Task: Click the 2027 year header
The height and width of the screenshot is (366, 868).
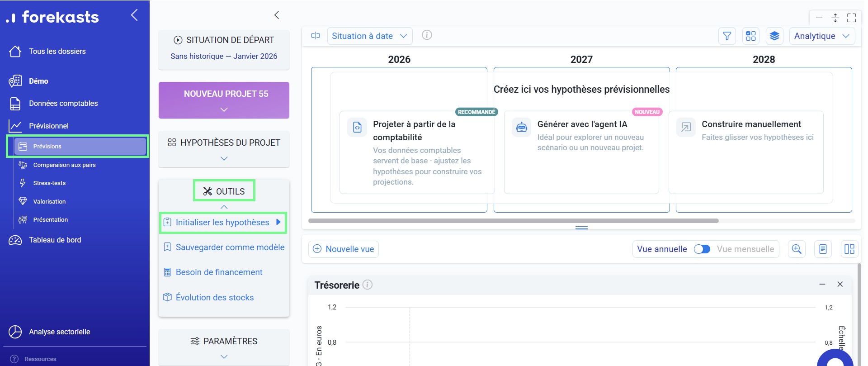Action: coord(581,59)
